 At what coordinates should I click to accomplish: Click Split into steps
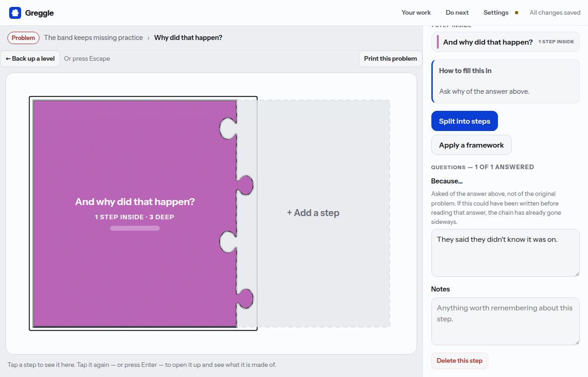coord(464,121)
